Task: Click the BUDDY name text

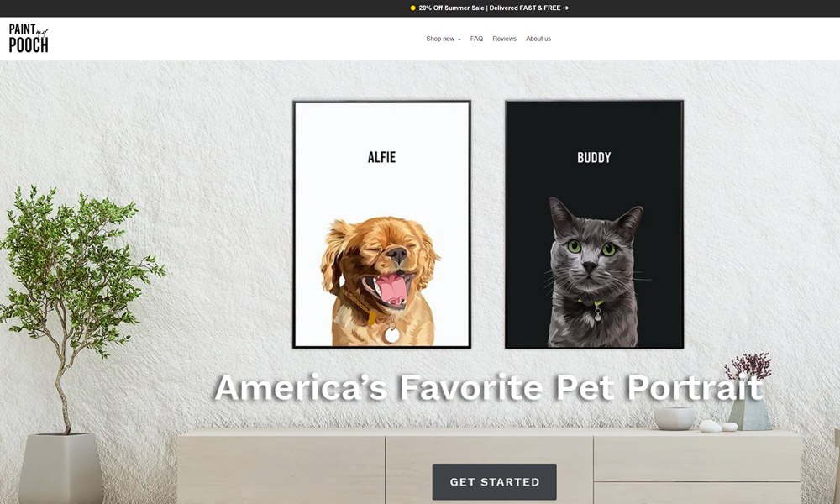Action: tap(594, 157)
